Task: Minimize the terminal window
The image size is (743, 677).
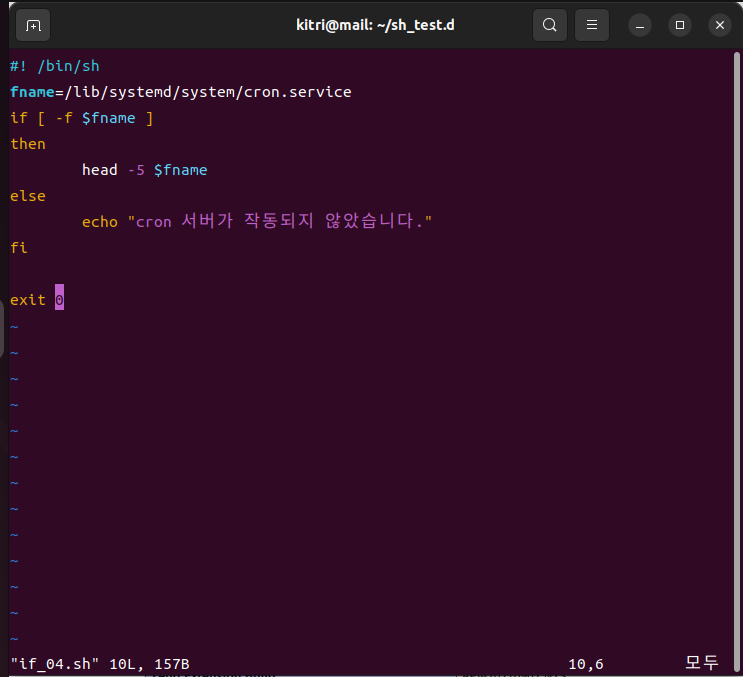Action: pos(640,25)
